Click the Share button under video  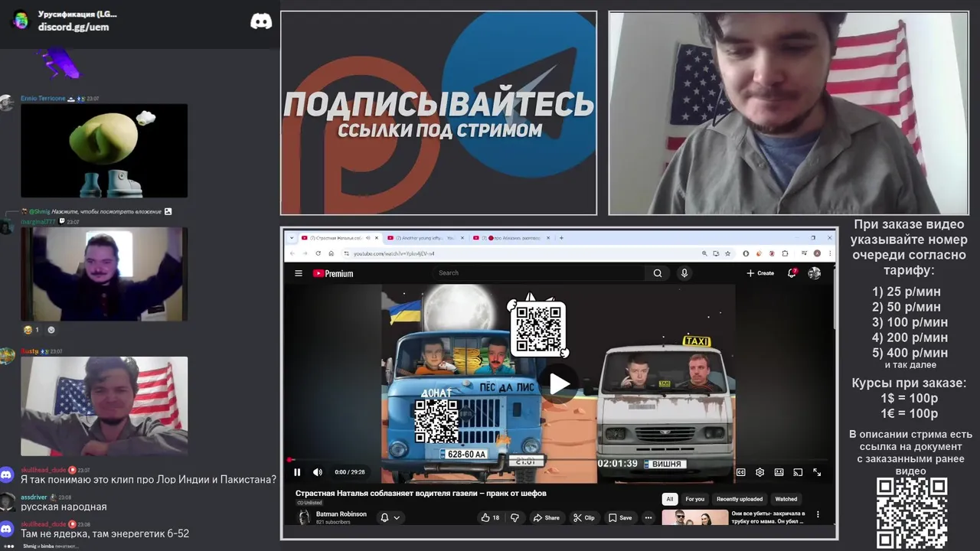(547, 517)
